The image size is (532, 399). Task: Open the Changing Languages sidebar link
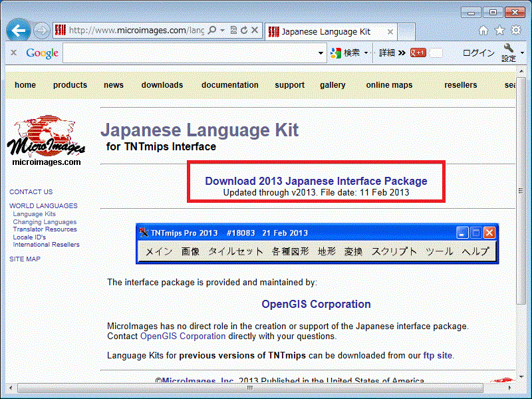click(x=45, y=221)
